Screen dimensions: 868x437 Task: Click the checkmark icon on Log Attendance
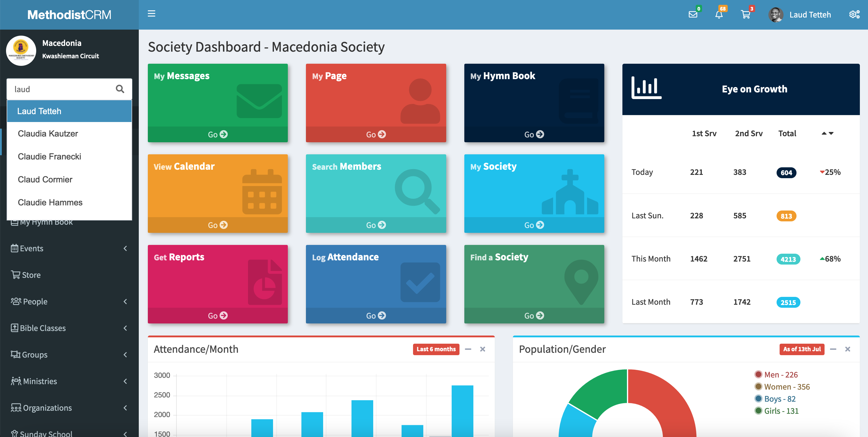coord(420,282)
